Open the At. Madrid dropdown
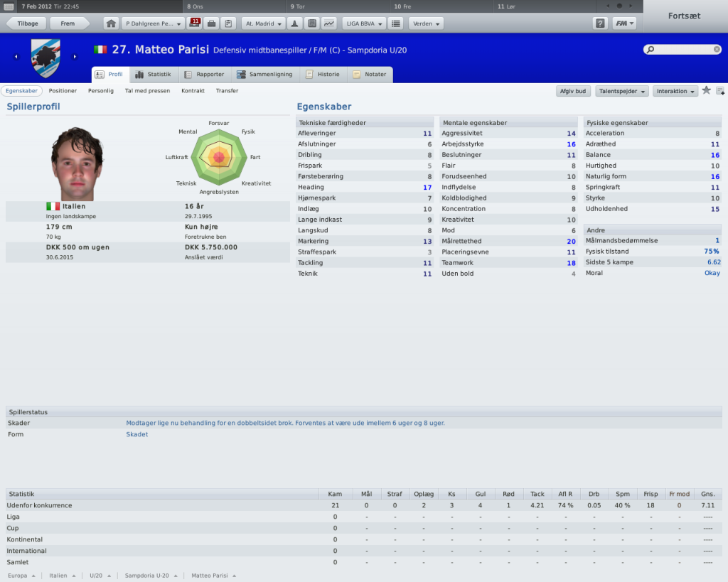 point(263,23)
